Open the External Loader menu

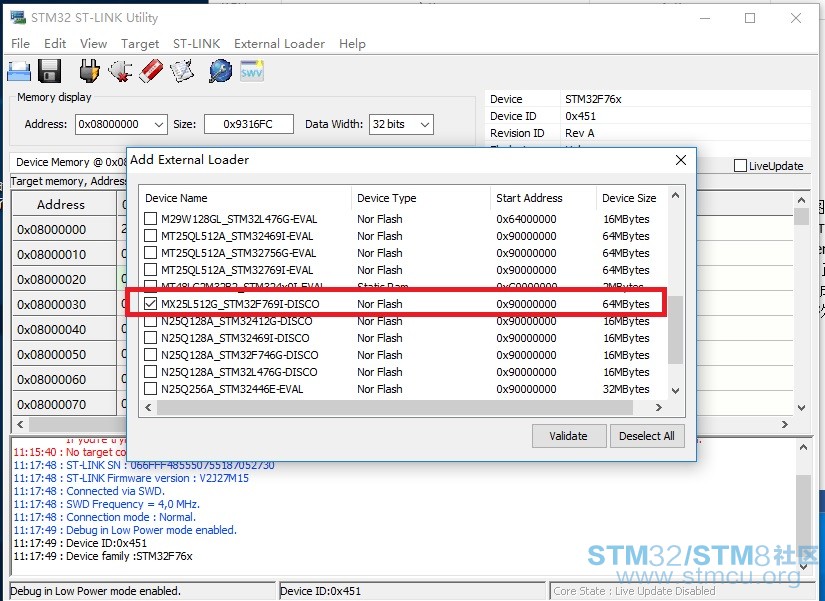tap(279, 44)
